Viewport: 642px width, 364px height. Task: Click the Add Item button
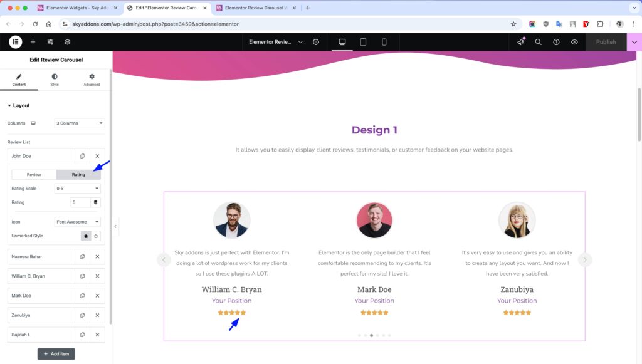pos(56,354)
